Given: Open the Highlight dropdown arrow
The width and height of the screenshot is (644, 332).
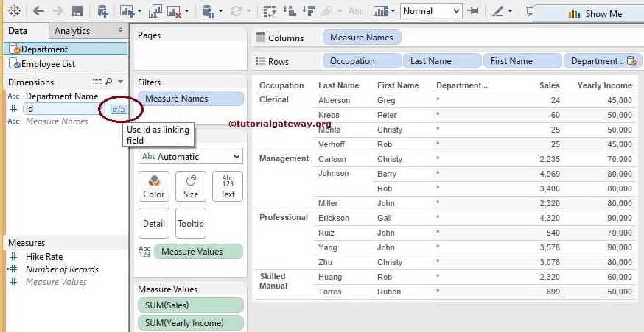Looking at the screenshot, I should (510, 12).
